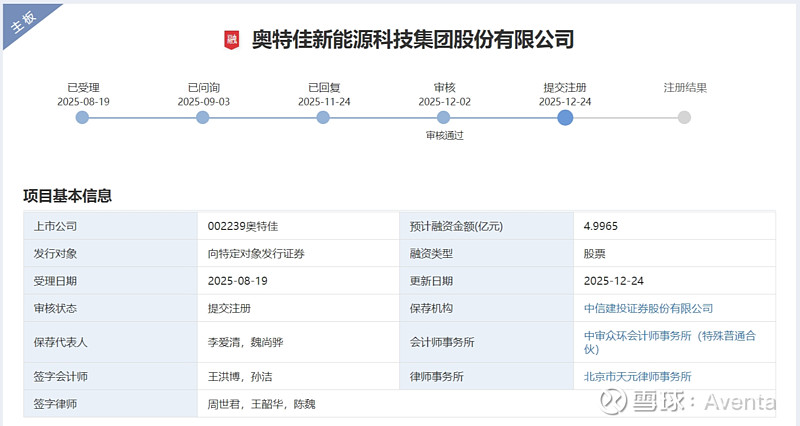Open the 北京市天元律师事务所 law firm link
The image size is (800, 426).
[638, 377]
